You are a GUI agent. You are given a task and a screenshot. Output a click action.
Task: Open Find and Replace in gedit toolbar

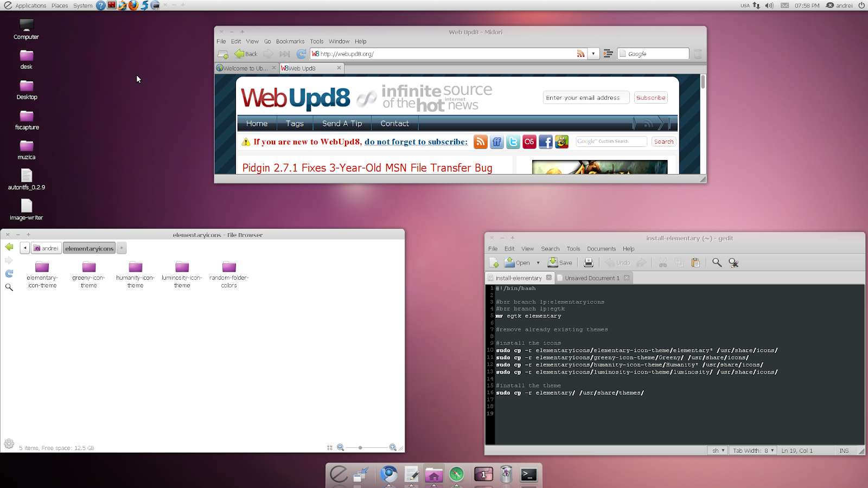click(x=733, y=262)
